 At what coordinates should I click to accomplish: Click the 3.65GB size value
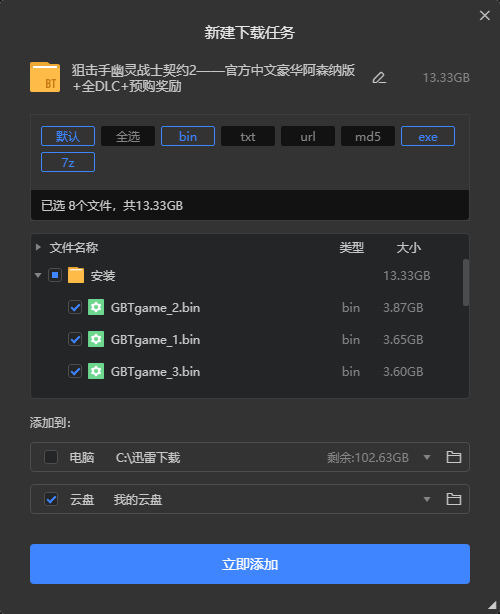tap(403, 340)
